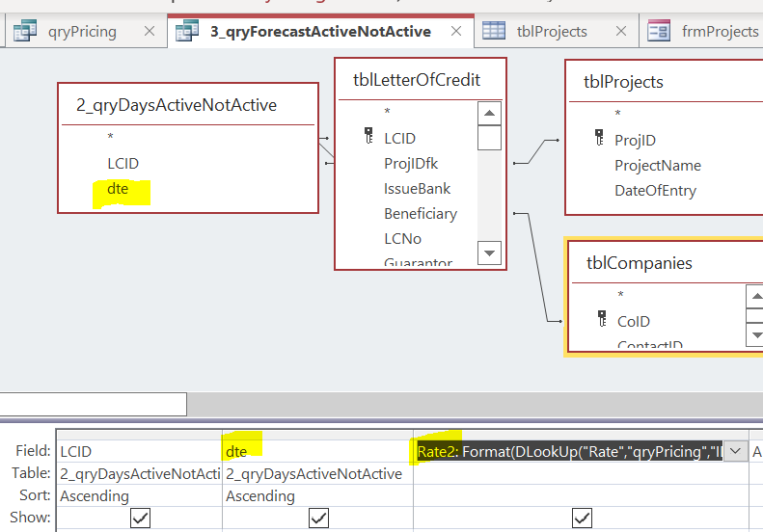
Task: Click the tblLetterOfCredit box title
Action: [417, 80]
